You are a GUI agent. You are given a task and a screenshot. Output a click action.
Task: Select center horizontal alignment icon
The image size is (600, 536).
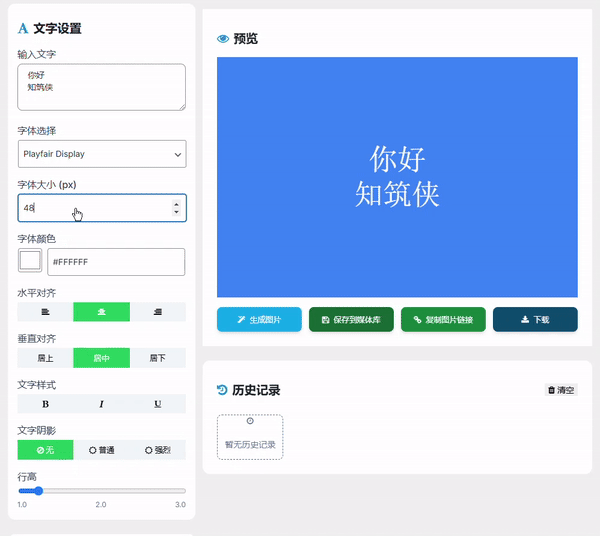(101, 312)
